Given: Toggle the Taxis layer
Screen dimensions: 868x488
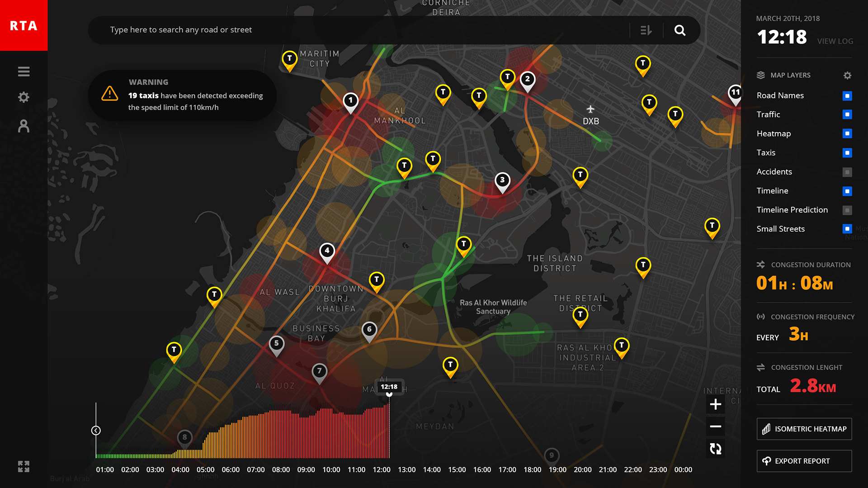Looking at the screenshot, I should pos(848,153).
